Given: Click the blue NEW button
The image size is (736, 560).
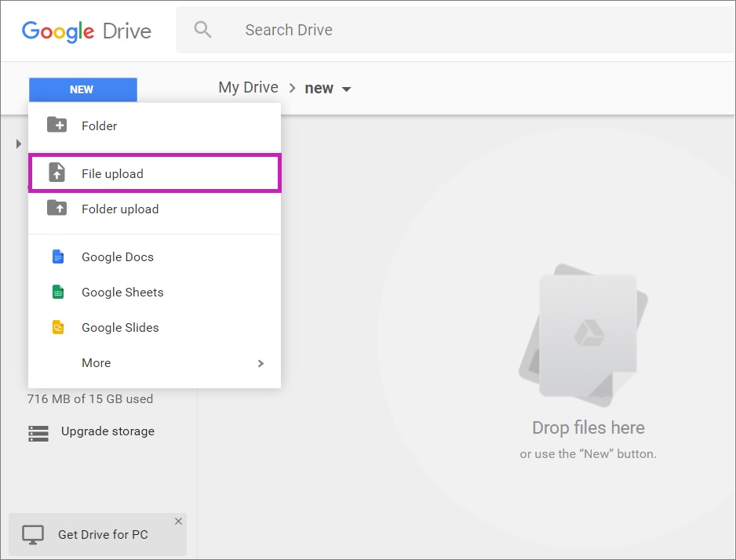Looking at the screenshot, I should pyautogui.click(x=83, y=89).
